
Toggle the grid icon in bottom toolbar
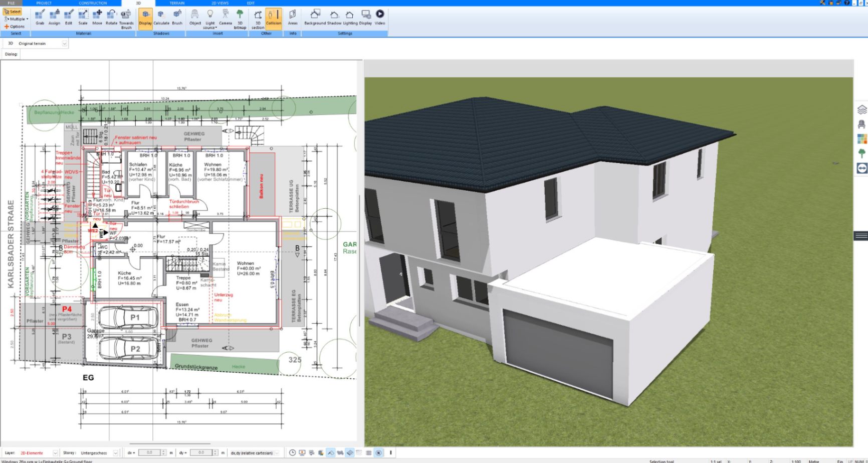[x=369, y=452]
